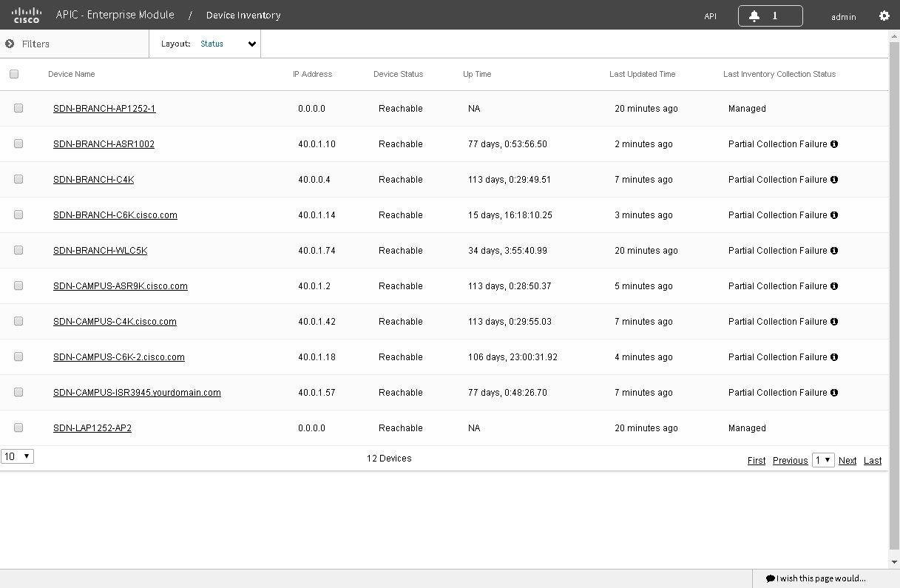Check the box for SDN-BRANCH-ASR1002

(18, 143)
